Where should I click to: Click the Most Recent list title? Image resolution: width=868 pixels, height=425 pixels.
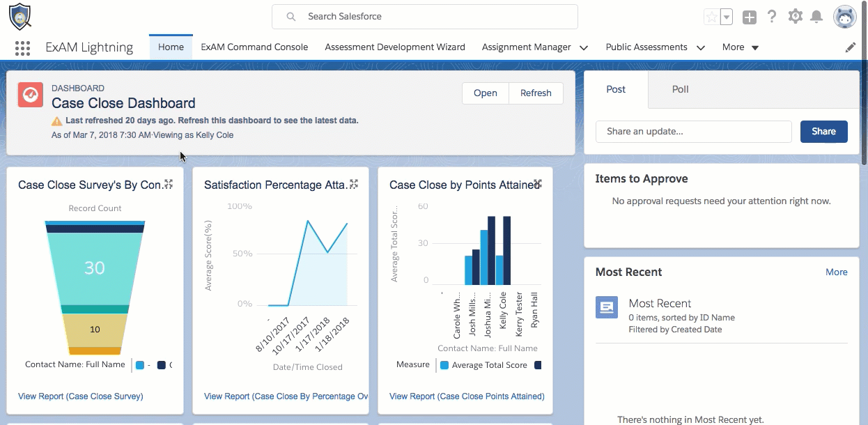click(660, 304)
